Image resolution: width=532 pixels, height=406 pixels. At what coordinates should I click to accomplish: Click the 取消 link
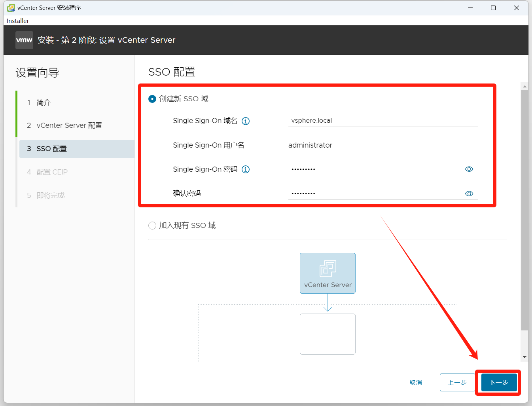tap(416, 382)
